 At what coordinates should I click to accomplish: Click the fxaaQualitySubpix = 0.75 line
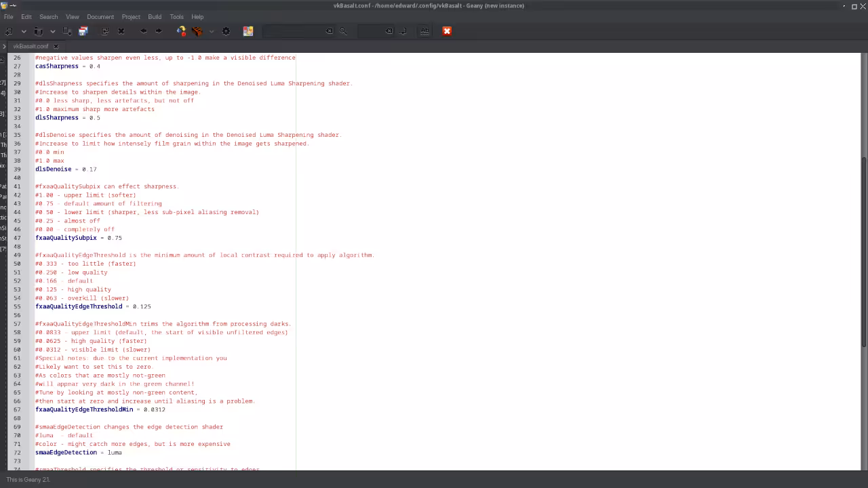(79, 238)
